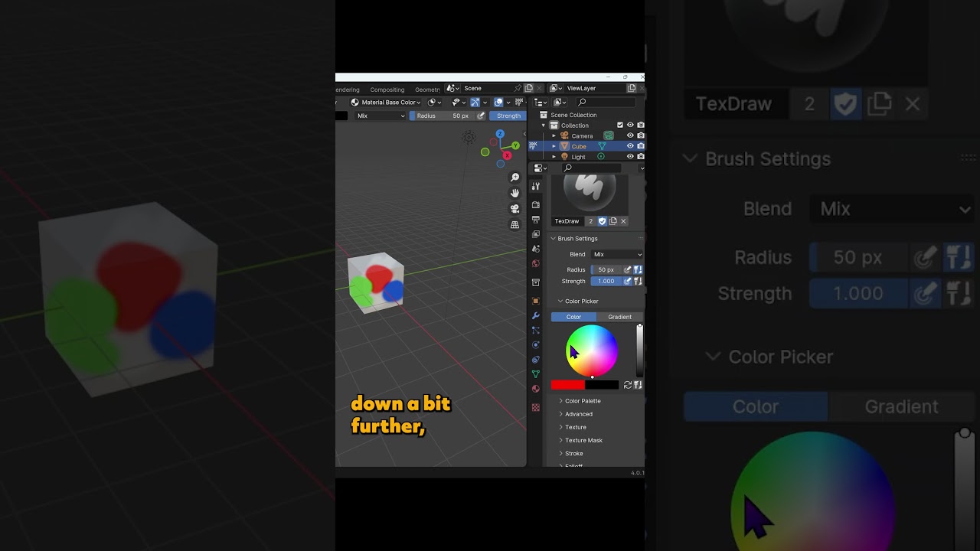Open the Object Data tab (green triangle)
Image resolution: width=980 pixels, height=551 pixels.
[536, 374]
